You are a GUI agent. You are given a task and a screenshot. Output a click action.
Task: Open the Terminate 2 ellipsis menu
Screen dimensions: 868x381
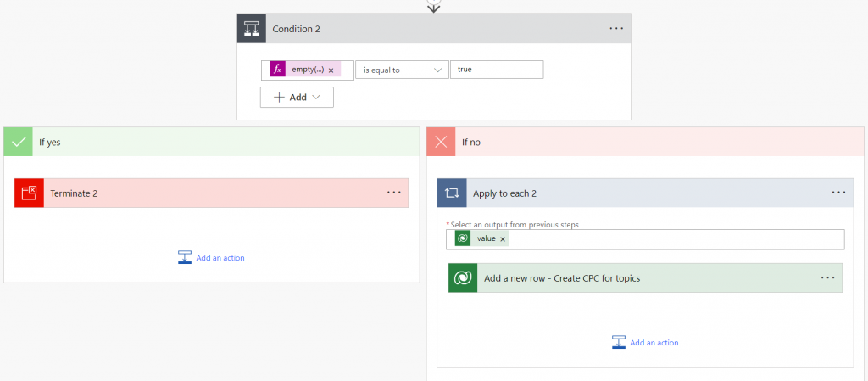[x=394, y=193]
